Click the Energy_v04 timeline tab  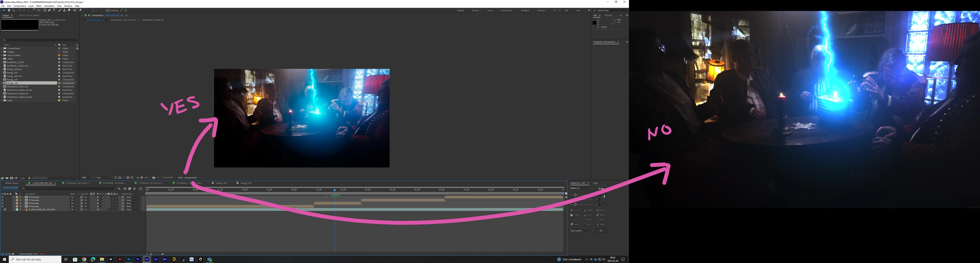[x=245, y=183]
